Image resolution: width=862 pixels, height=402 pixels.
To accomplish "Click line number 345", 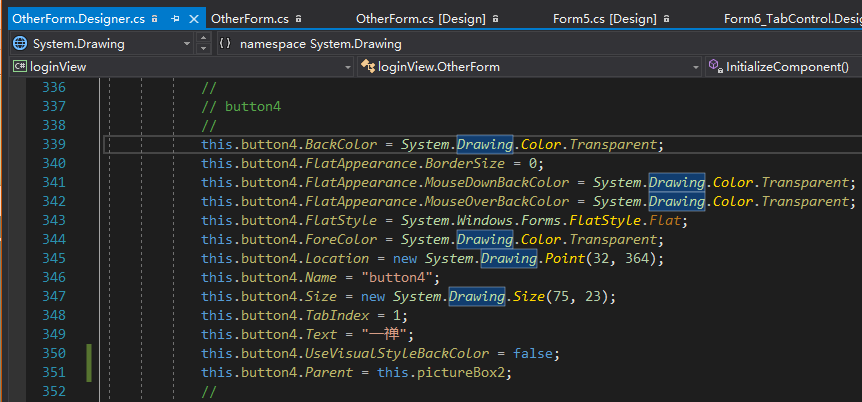I will click(x=54, y=258).
